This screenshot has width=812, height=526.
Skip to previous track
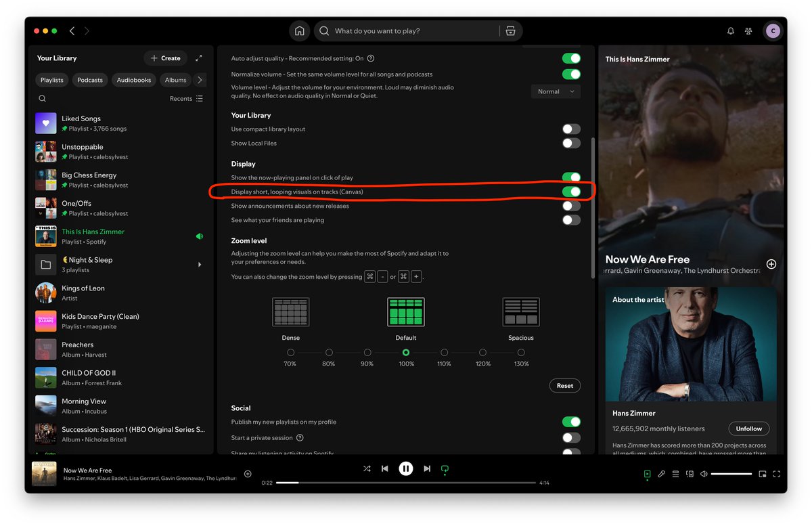click(x=384, y=468)
